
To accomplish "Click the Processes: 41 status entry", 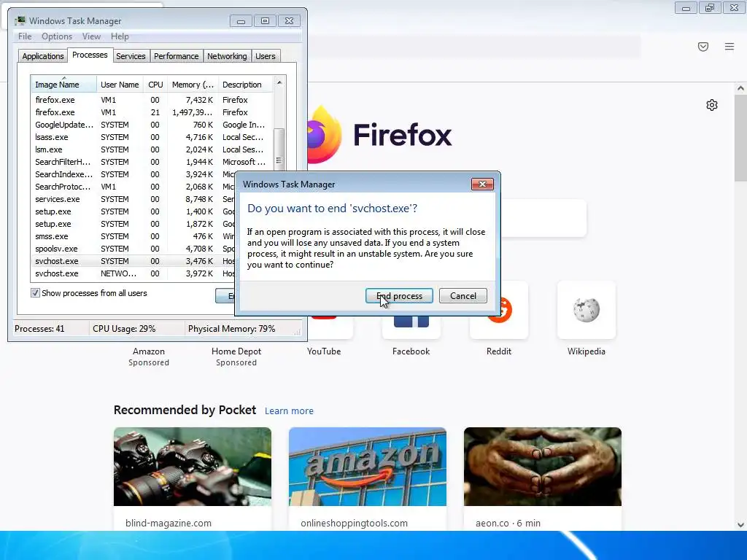I will pos(39,329).
